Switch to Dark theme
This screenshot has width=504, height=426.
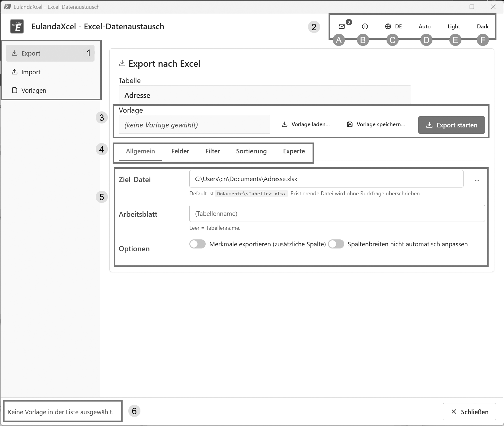pos(483,27)
